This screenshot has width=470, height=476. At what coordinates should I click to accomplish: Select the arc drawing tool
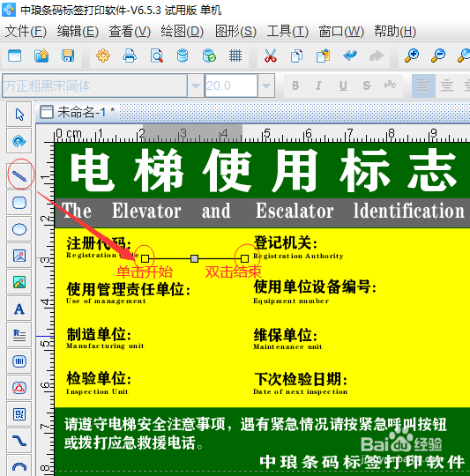point(19,465)
